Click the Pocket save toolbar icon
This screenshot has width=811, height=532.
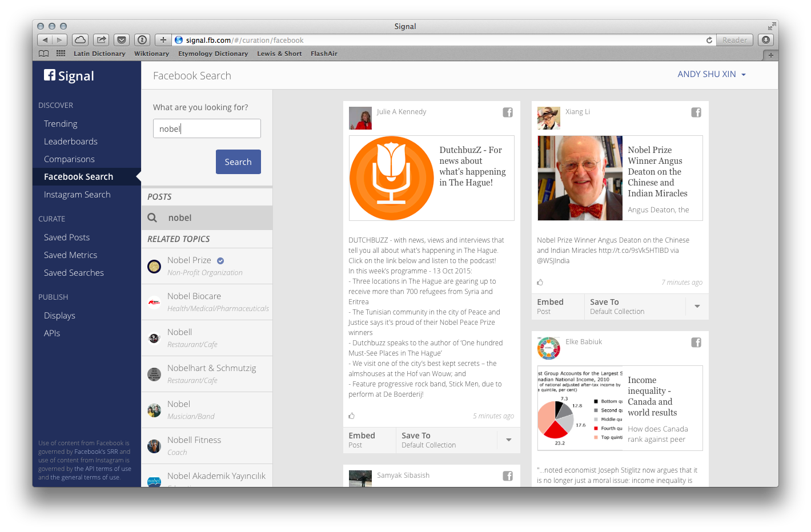pos(122,40)
